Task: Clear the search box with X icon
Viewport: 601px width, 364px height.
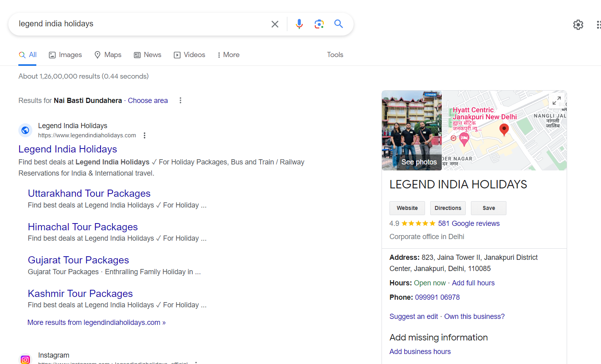Action: pos(275,24)
